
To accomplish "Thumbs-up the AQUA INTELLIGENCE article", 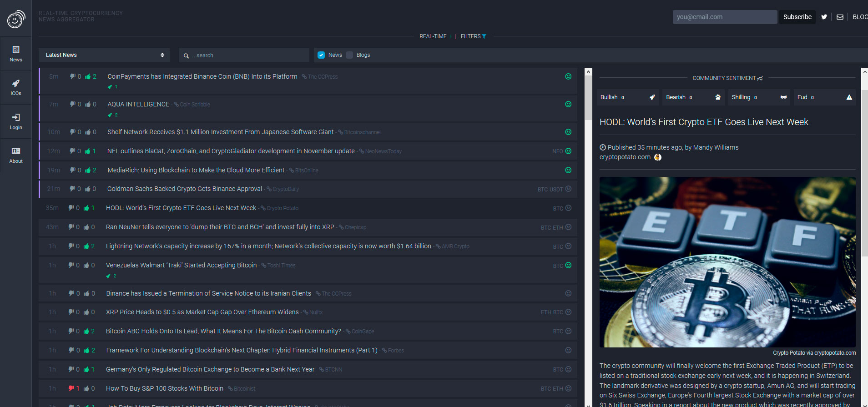I will click(88, 104).
